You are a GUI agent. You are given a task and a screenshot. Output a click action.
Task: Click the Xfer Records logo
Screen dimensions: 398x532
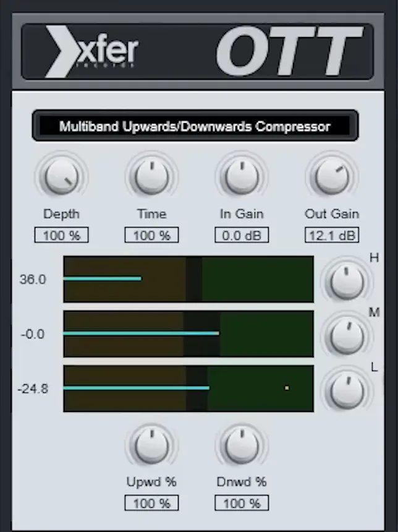92,51
